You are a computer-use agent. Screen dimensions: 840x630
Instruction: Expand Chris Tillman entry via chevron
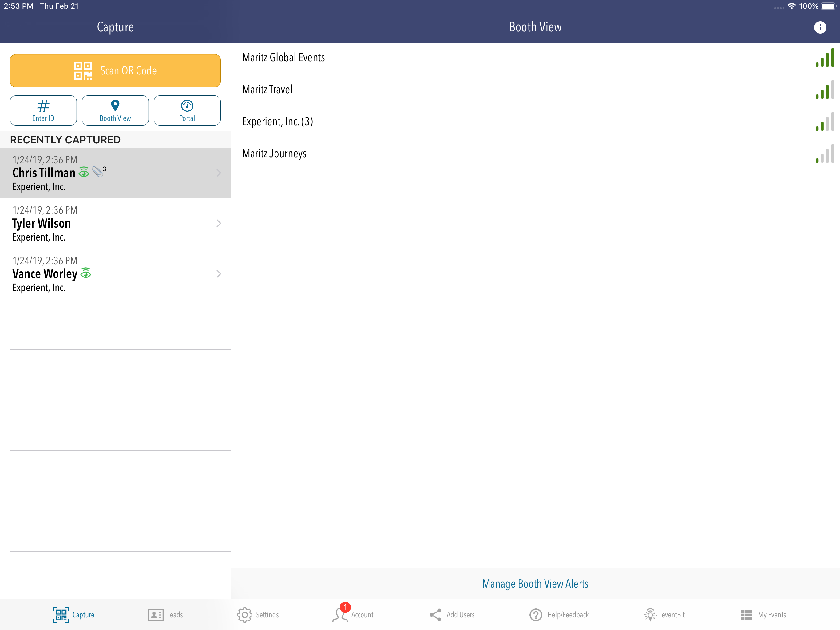click(219, 173)
